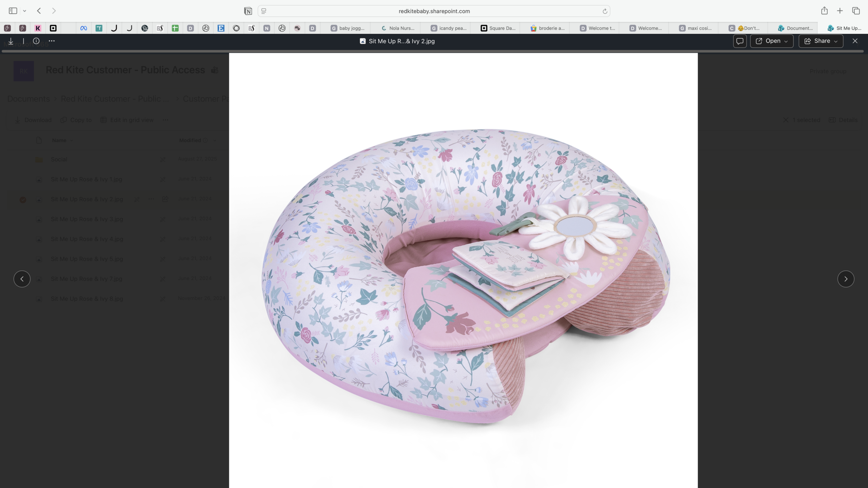Open the Notion web clipper extension
The height and width of the screenshot is (488, 868).
click(248, 11)
